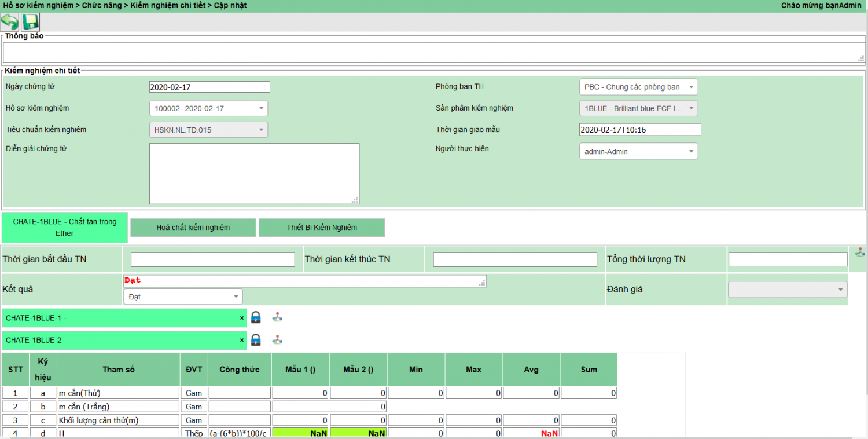Click the Chào mừng bạnAdmin greeting
868x439 pixels.
pos(822,5)
